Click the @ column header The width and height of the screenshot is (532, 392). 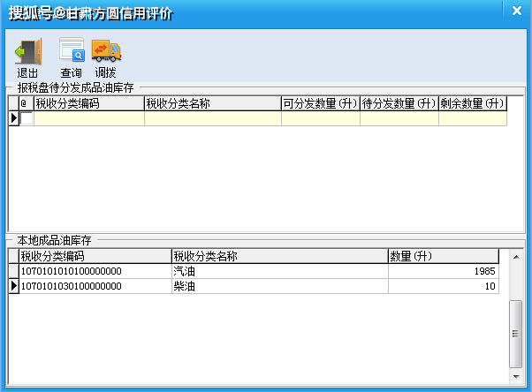[x=27, y=103]
